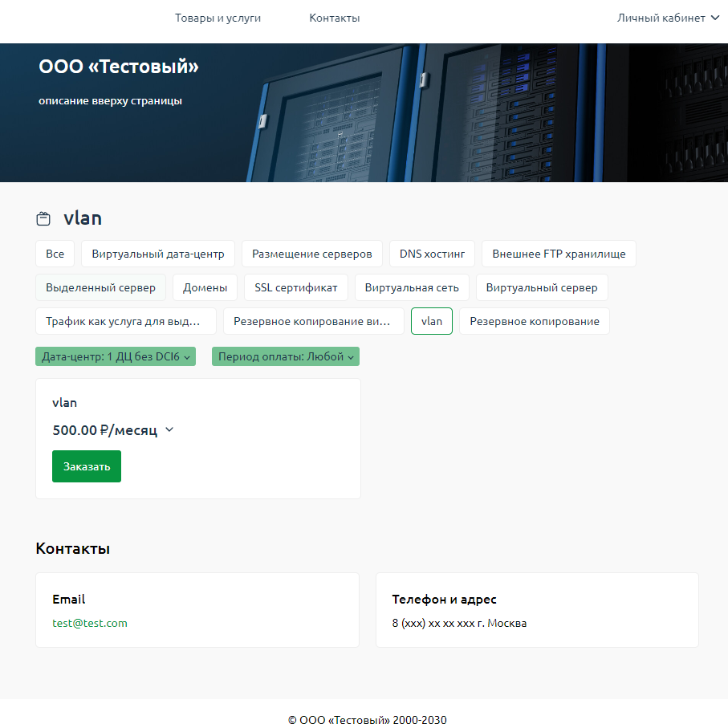
Task: Open the Домены category
Action: (205, 287)
